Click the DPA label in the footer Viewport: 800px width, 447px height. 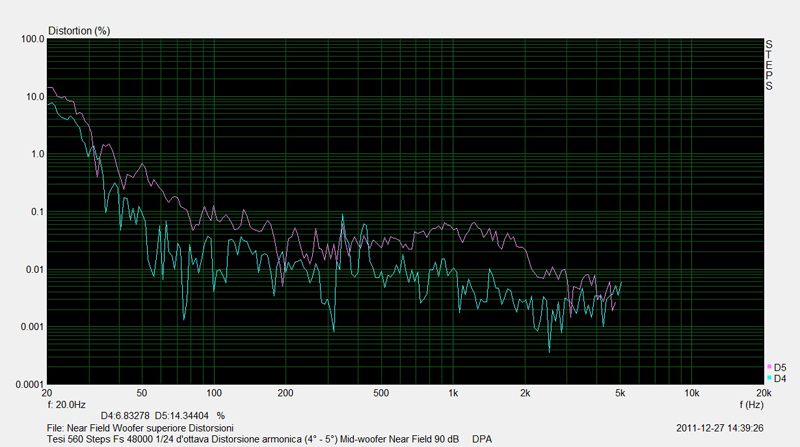(x=482, y=439)
